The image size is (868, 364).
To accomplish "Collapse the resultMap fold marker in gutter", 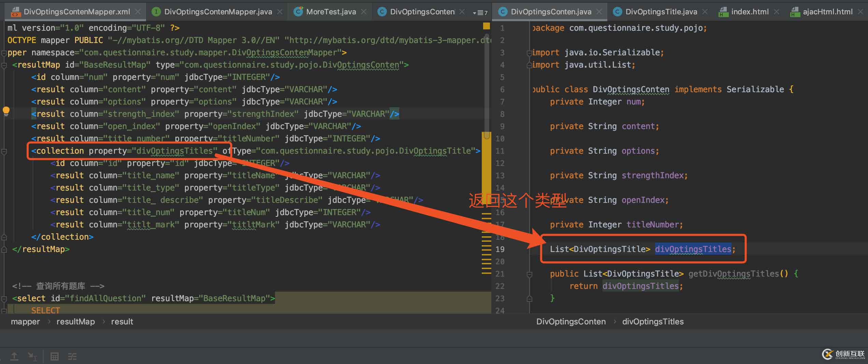I will click(x=4, y=65).
